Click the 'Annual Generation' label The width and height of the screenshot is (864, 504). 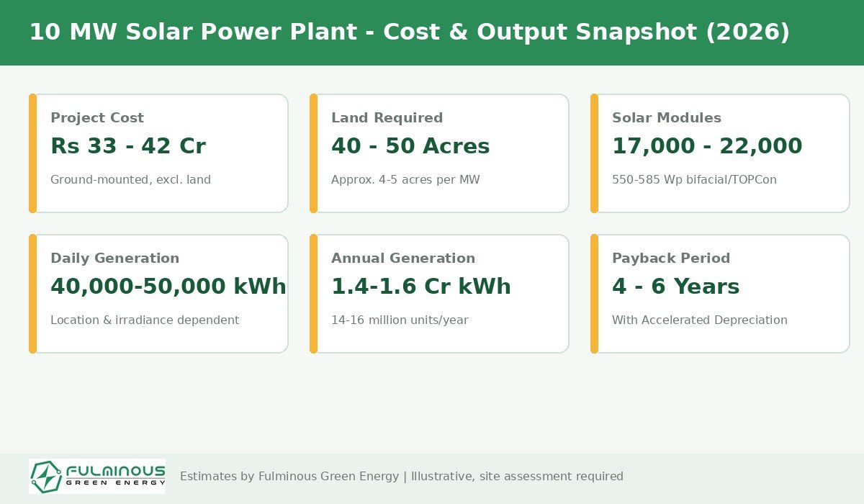(403, 258)
